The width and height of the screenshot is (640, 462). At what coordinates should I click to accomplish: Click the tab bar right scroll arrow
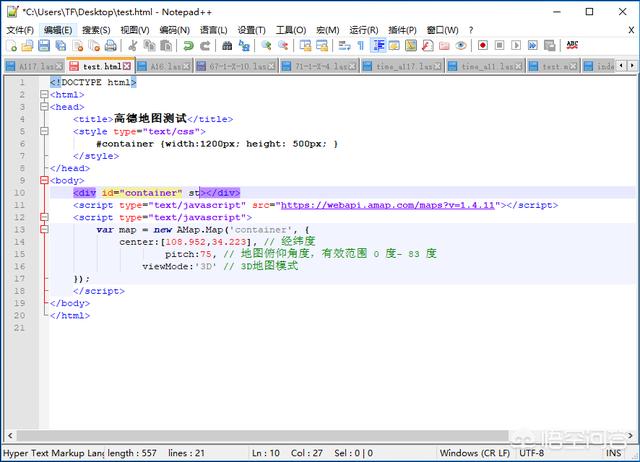(x=632, y=66)
